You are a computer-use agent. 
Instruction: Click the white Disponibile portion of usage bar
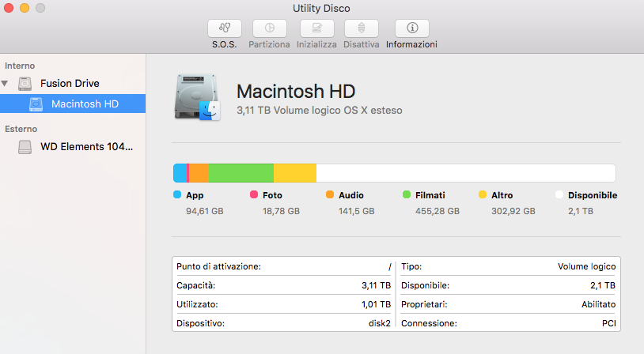pyautogui.click(x=466, y=173)
